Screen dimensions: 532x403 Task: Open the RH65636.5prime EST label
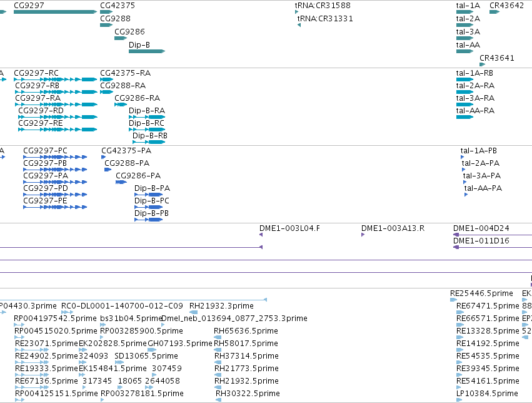246,331
